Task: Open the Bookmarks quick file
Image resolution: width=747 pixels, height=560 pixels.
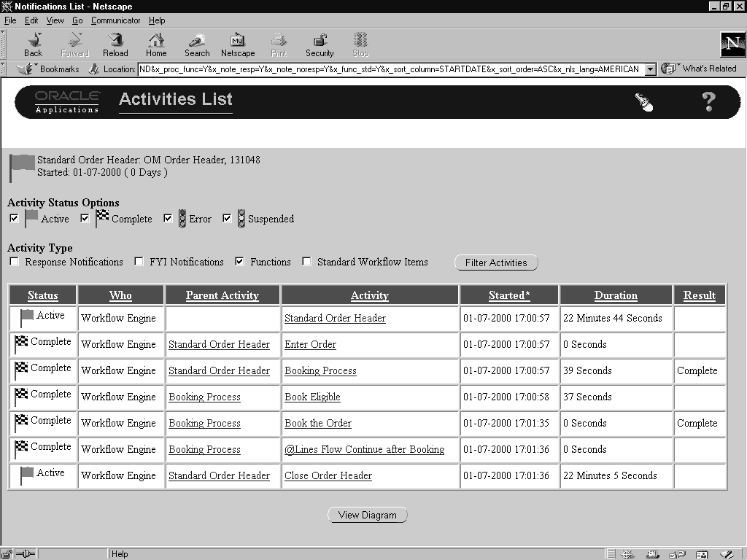Action: point(47,69)
